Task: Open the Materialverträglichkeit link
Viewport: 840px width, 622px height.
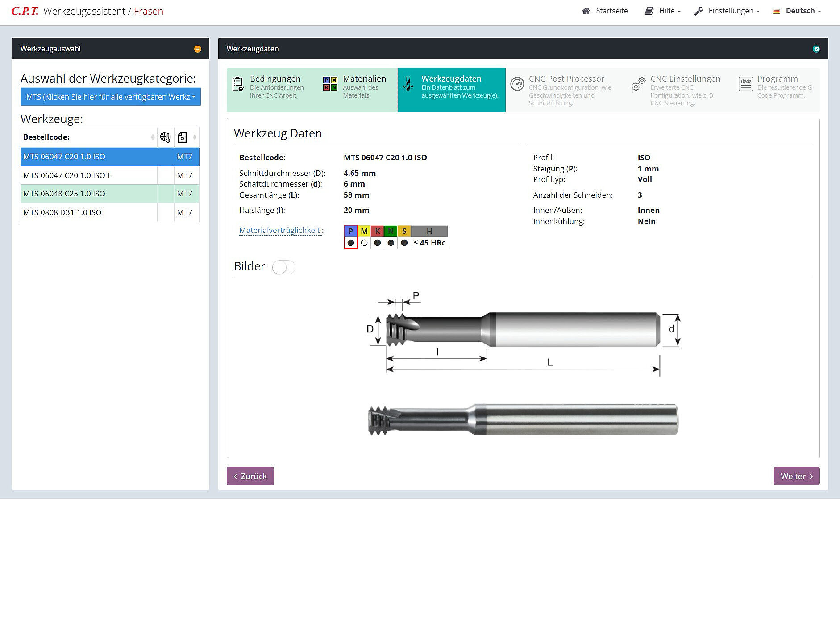Action: click(x=279, y=230)
